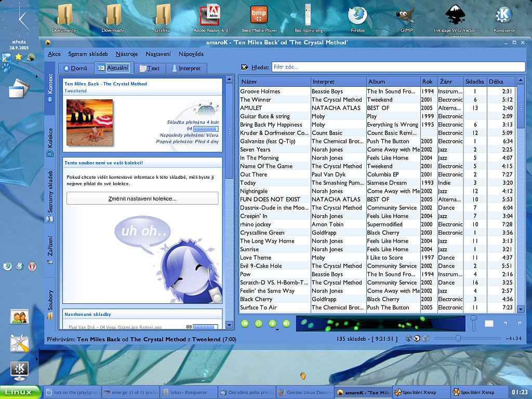Click the Ten Miles Back title link
Screen dimensions: 532x399
coord(105,84)
